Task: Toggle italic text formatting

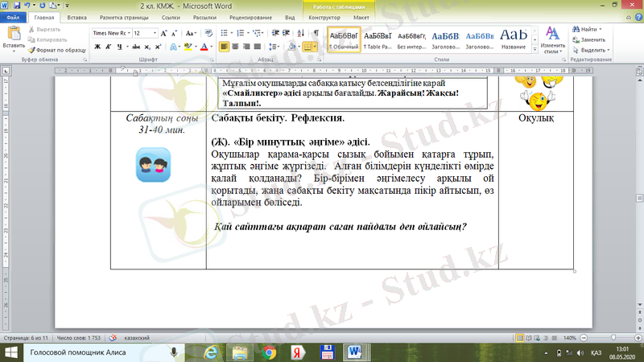Action: [109, 47]
